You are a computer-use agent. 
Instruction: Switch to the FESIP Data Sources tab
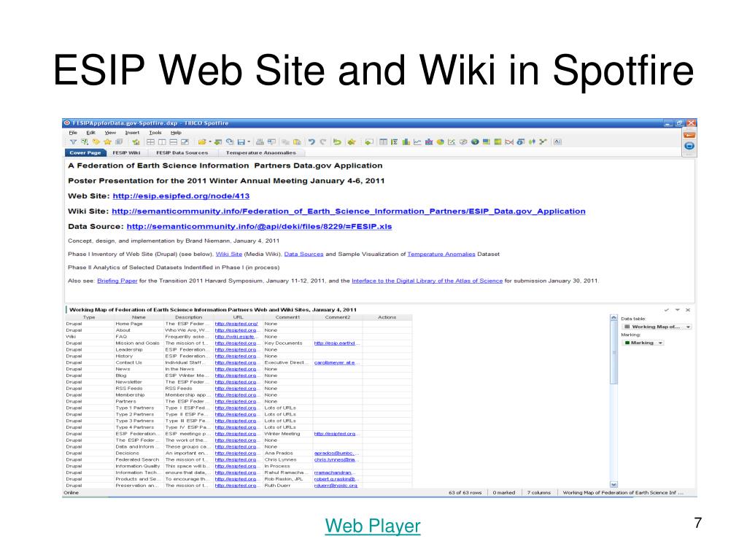tap(182, 153)
